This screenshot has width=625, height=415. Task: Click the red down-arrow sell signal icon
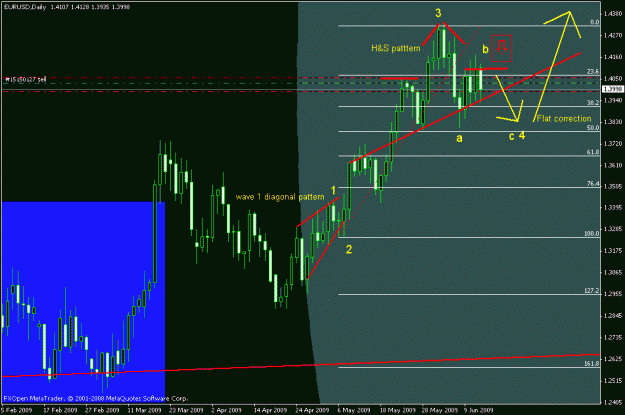coord(501,48)
